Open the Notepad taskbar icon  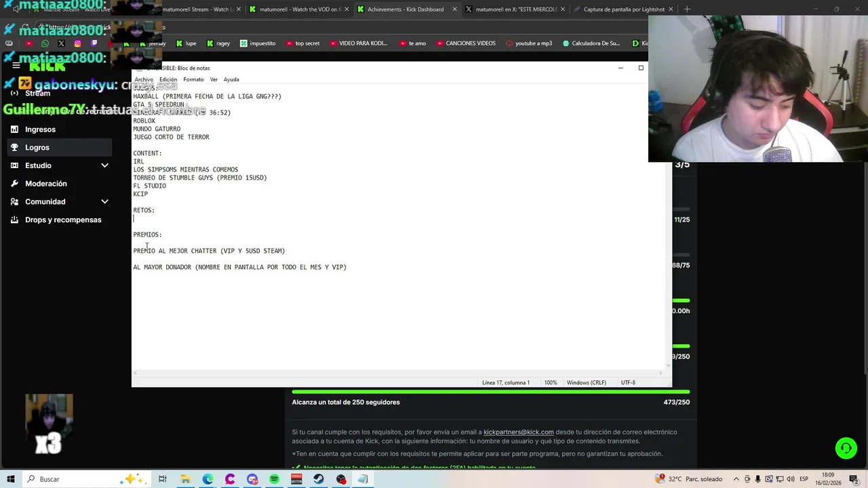coord(363,479)
